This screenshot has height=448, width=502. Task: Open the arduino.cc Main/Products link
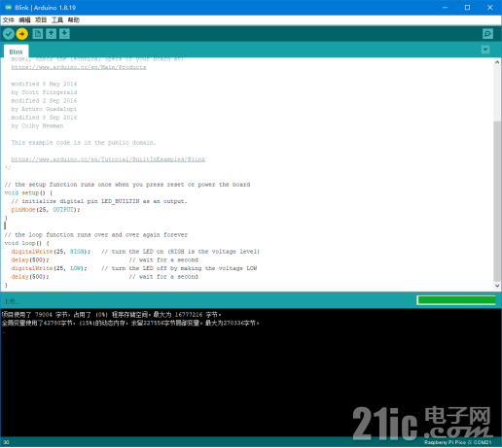(x=79, y=67)
